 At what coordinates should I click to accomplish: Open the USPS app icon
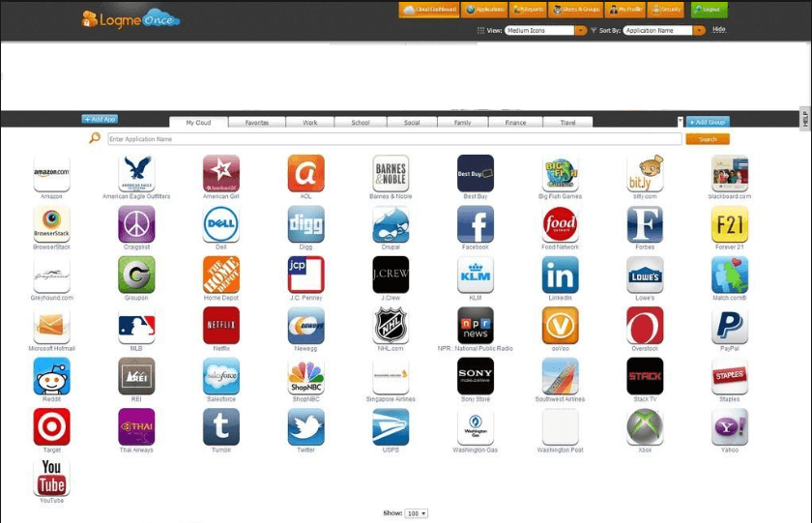391,426
